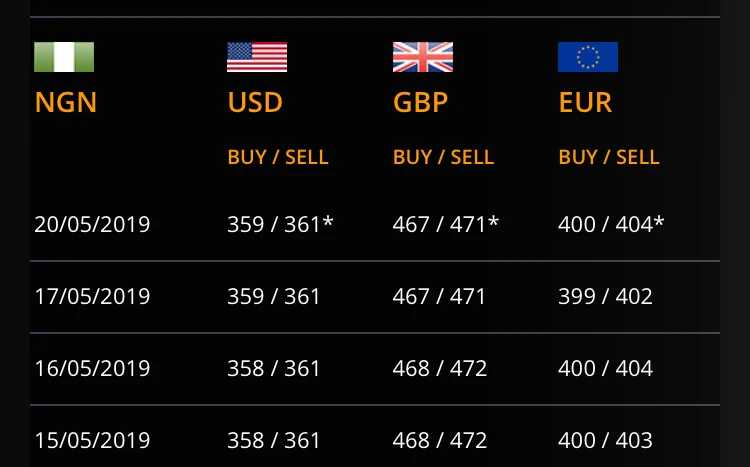Select the USD currency heading
This screenshot has height=467, width=750.
click(255, 102)
